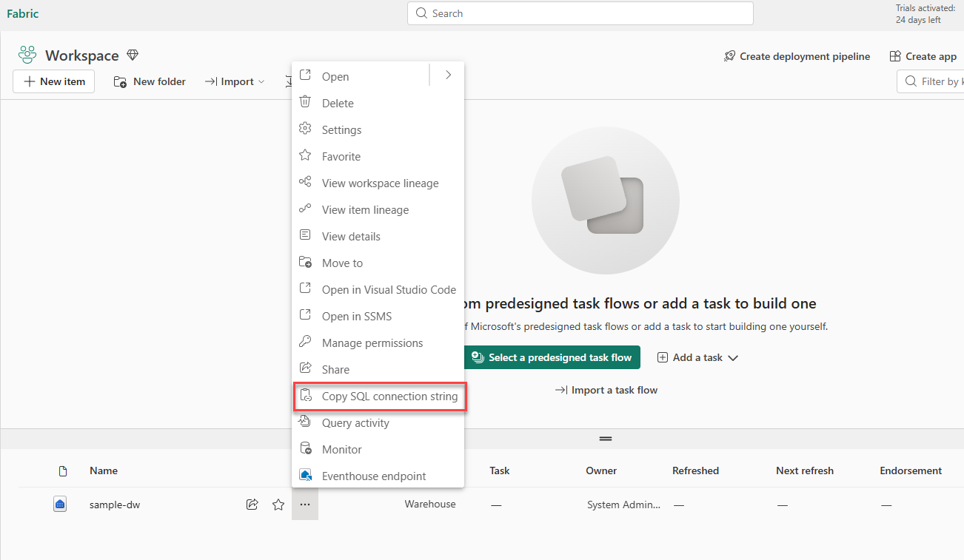Image resolution: width=964 pixels, height=560 pixels.
Task: Select the System Admin owner cell
Action: 623,505
